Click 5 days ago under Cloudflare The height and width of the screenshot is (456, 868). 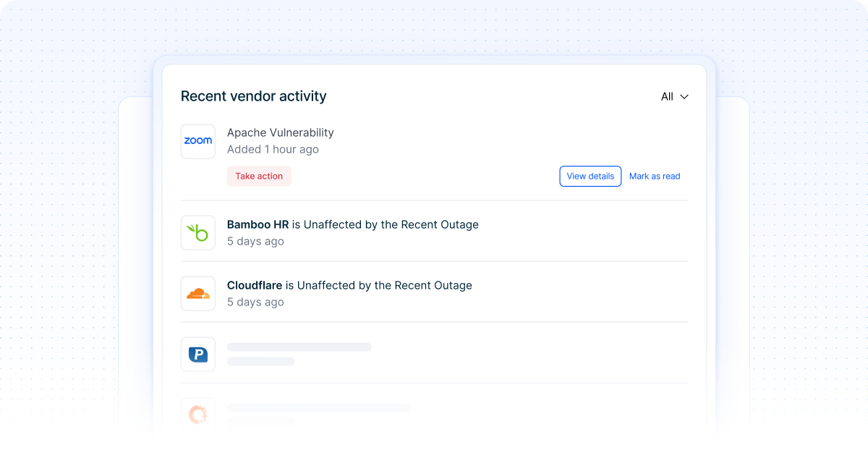tap(255, 302)
